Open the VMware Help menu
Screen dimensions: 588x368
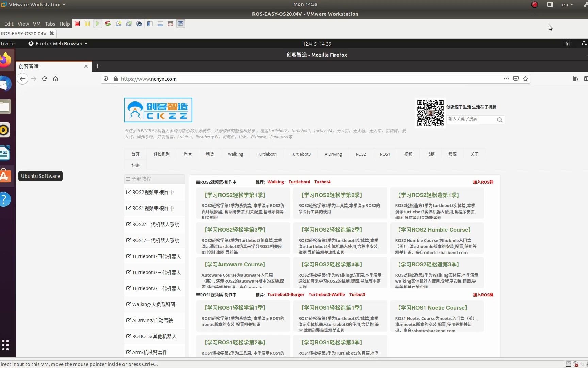pyautogui.click(x=65, y=24)
